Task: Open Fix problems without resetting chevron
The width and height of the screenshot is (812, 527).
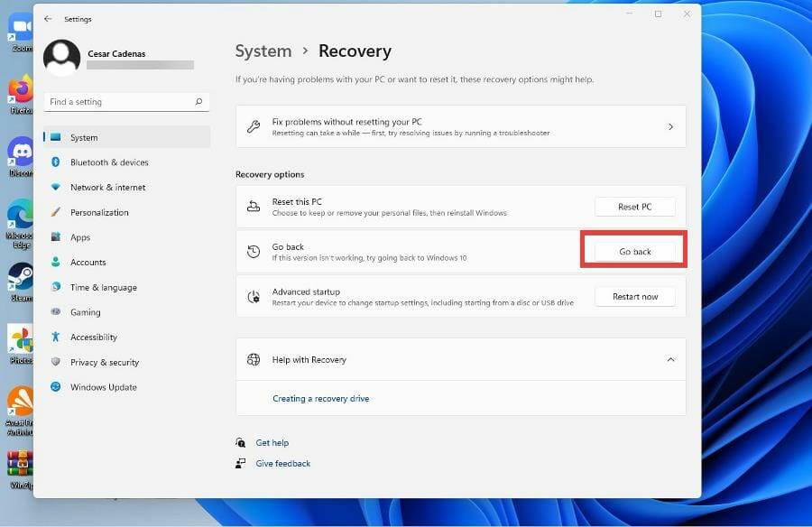Action: tap(670, 126)
